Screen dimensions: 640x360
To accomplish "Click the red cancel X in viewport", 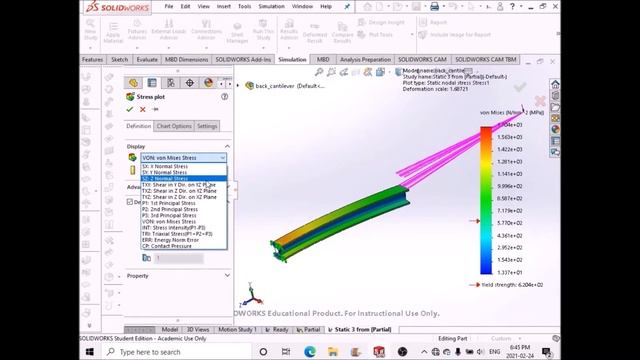I will [540, 101].
